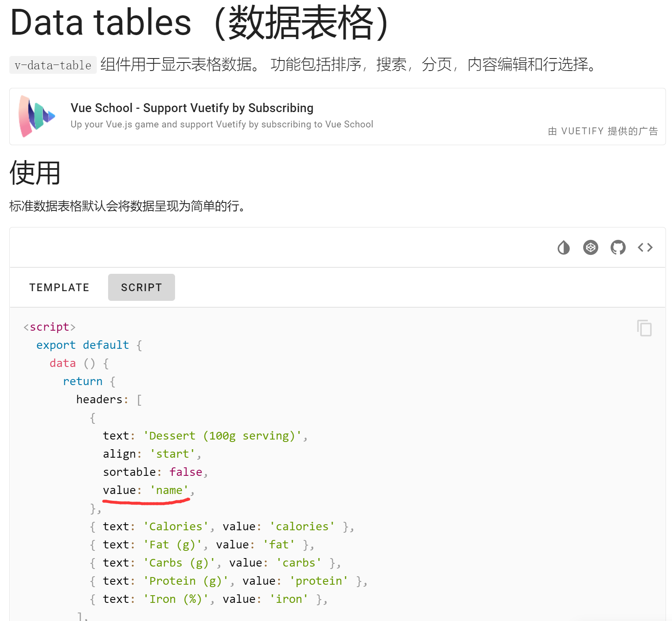Expand the full code view with the <> icon
Screen dimensions: 672x621
pyautogui.click(x=644, y=248)
